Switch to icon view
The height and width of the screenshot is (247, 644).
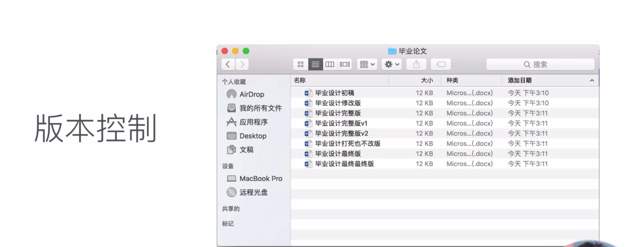tap(300, 64)
